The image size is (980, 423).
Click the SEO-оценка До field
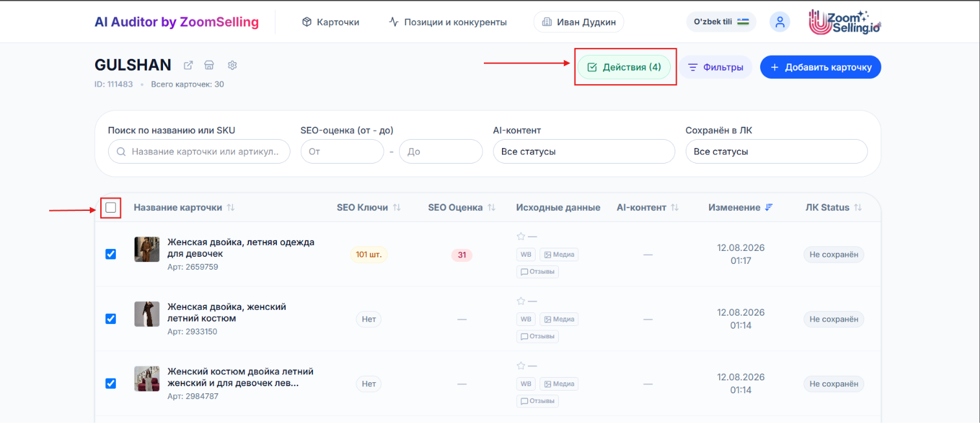(x=441, y=151)
